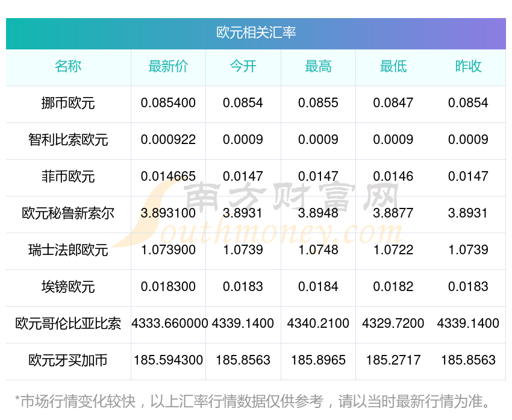Click the 菲币欧元 row label
Image resolution: width=512 pixels, height=420 pixels.
coord(68,177)
